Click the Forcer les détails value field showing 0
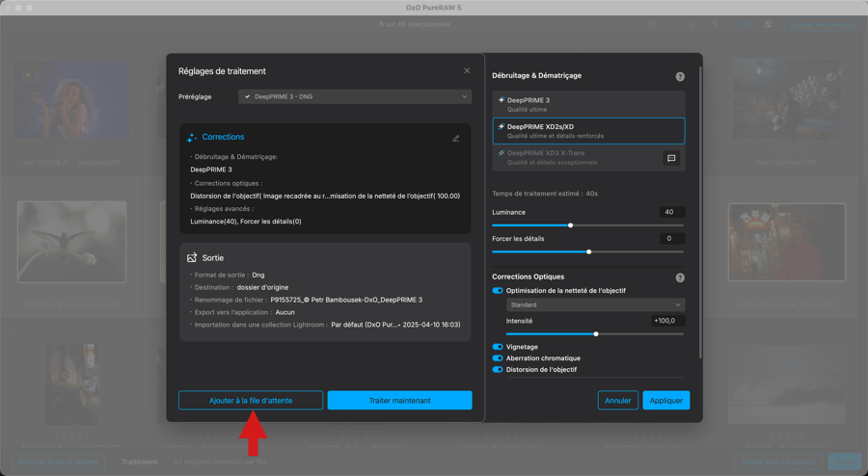The width and height of the screenshot is (868, 476). tap(672, 238)
